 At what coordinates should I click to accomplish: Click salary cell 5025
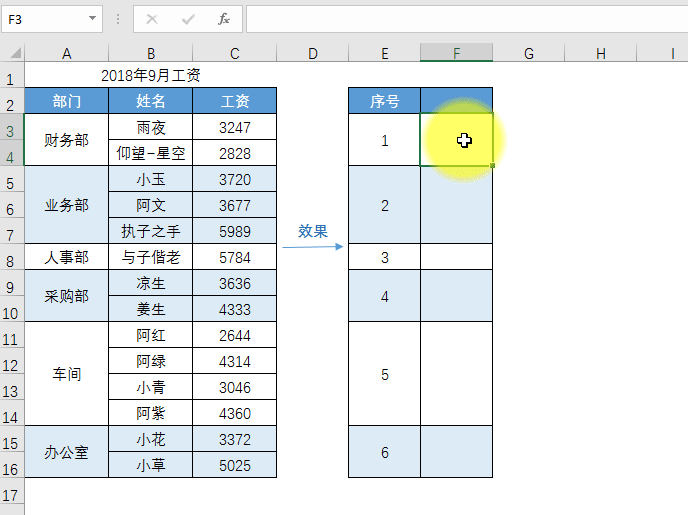tap(235, 465)
